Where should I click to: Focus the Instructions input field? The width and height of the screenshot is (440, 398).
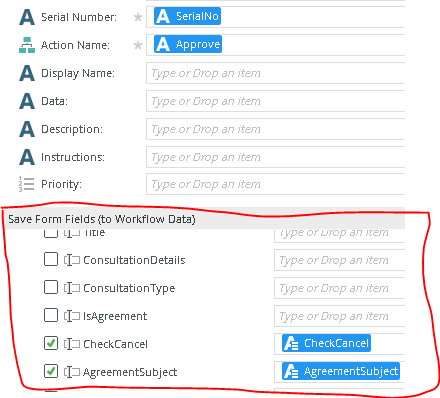point(275,157)
